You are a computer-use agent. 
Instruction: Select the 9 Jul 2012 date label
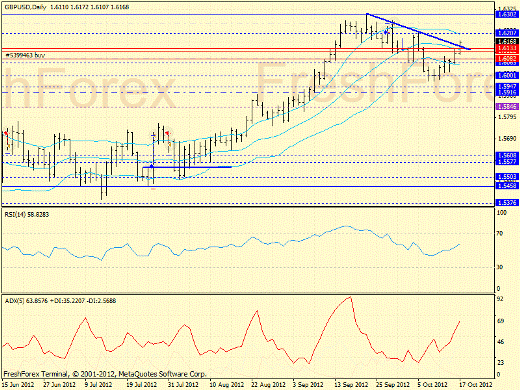click(98, 384)
